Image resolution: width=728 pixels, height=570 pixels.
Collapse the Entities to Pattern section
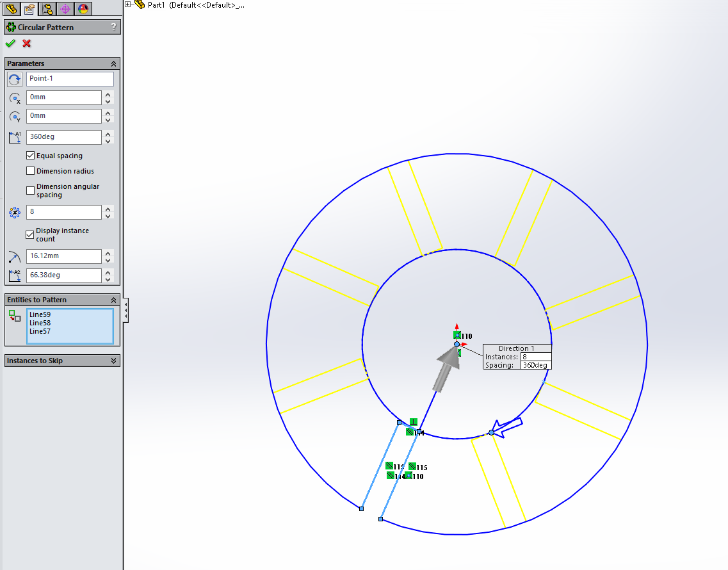[113, 300]
